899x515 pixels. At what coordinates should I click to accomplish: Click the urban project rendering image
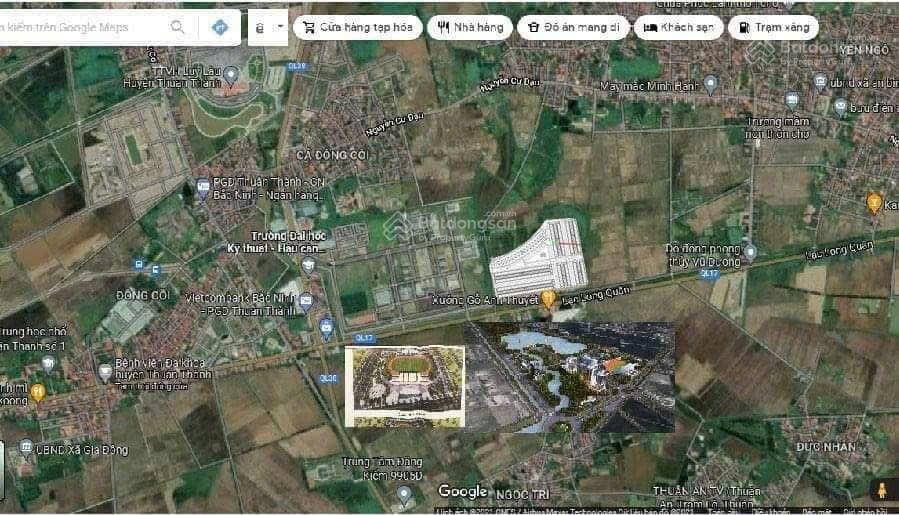[x=569, y=376]
